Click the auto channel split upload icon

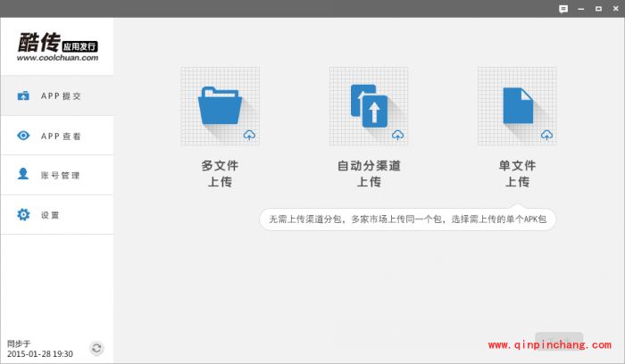(369, 106)
